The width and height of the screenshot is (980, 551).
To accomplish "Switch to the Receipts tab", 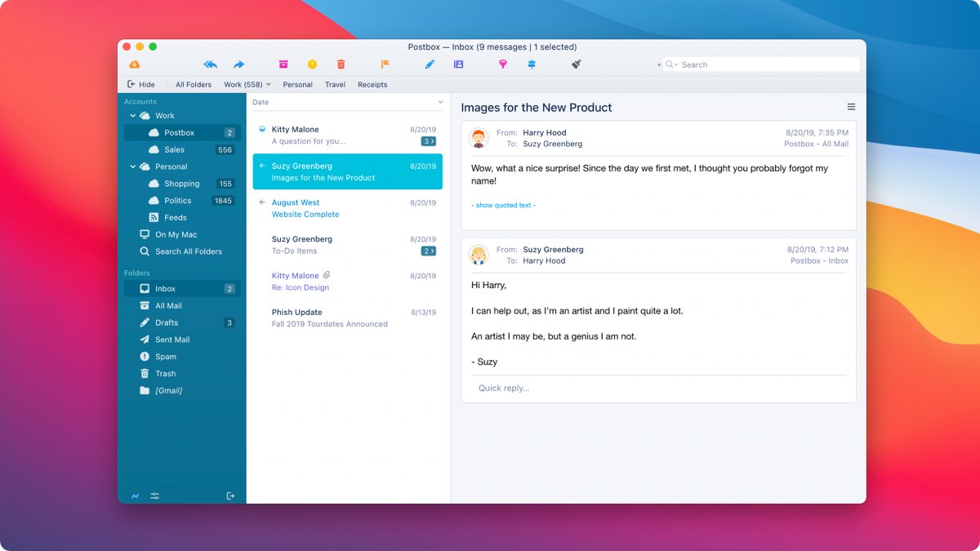I will click(372, 85).
